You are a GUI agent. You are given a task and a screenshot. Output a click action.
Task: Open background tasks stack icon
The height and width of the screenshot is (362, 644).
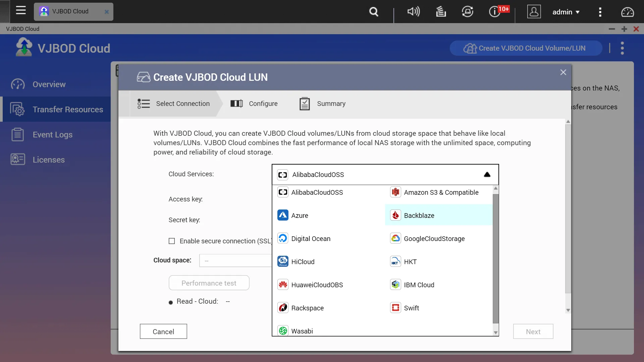(x=441, y=12)
